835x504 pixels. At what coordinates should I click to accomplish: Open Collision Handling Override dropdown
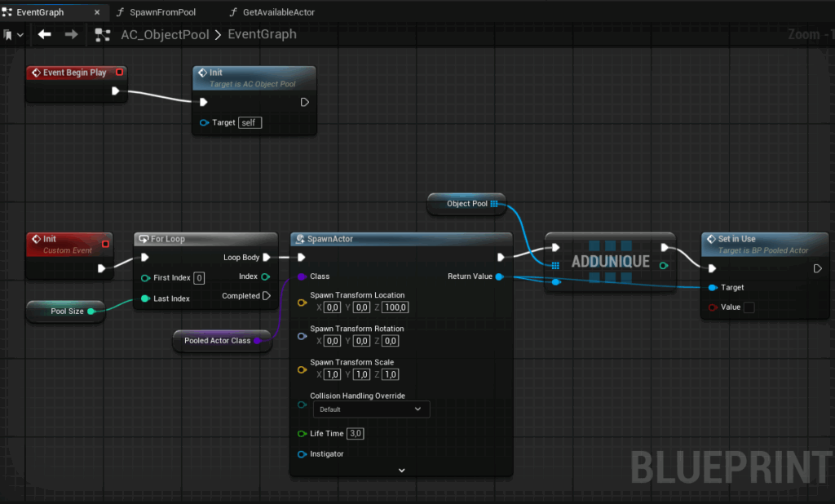pyautogui.click(x=371, y=409)
